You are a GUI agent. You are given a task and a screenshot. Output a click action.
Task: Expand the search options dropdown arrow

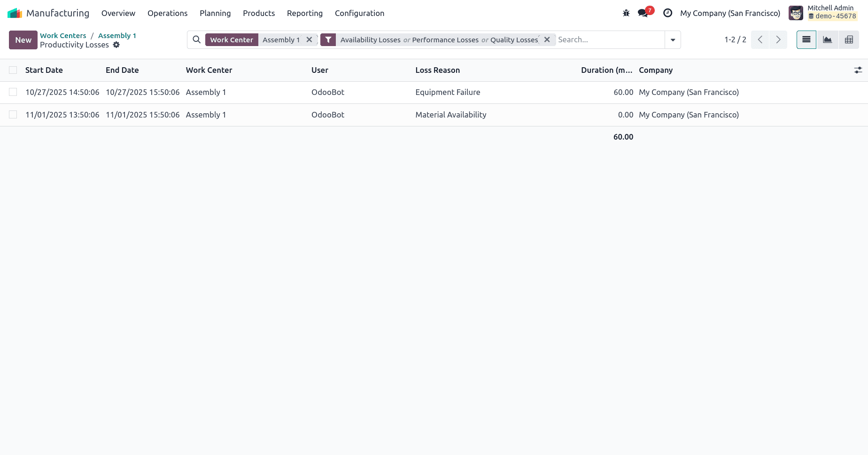(673, 40)
